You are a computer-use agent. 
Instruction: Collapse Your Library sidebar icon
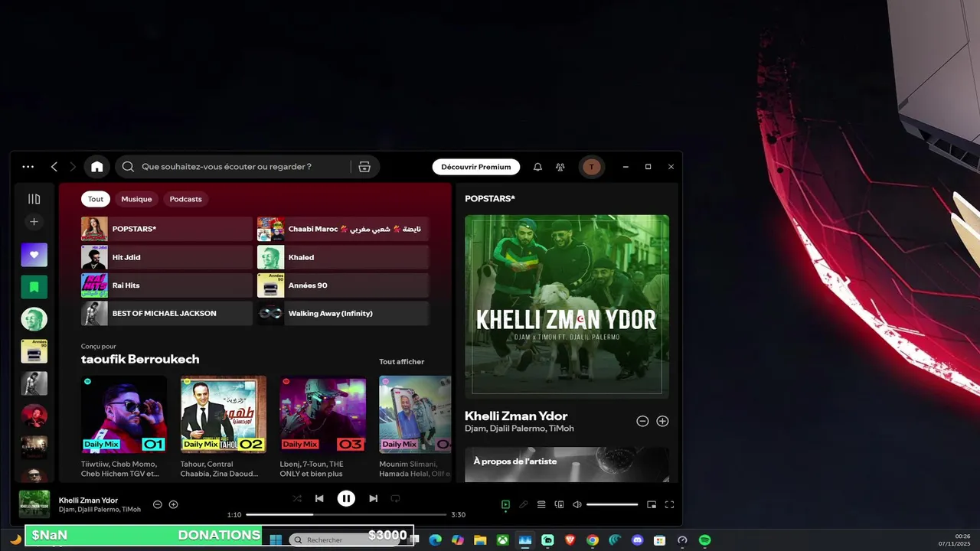point(34,199)
